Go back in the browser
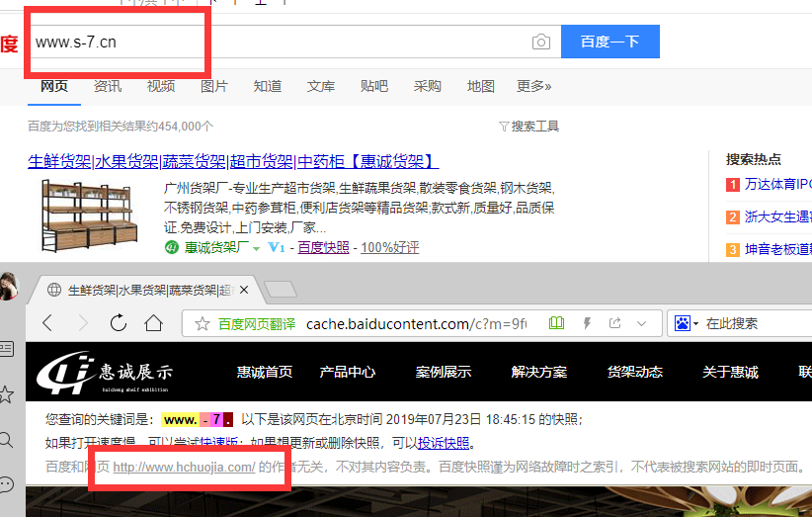This screenshot has height=517, width=812. click(x=47, y=323)
